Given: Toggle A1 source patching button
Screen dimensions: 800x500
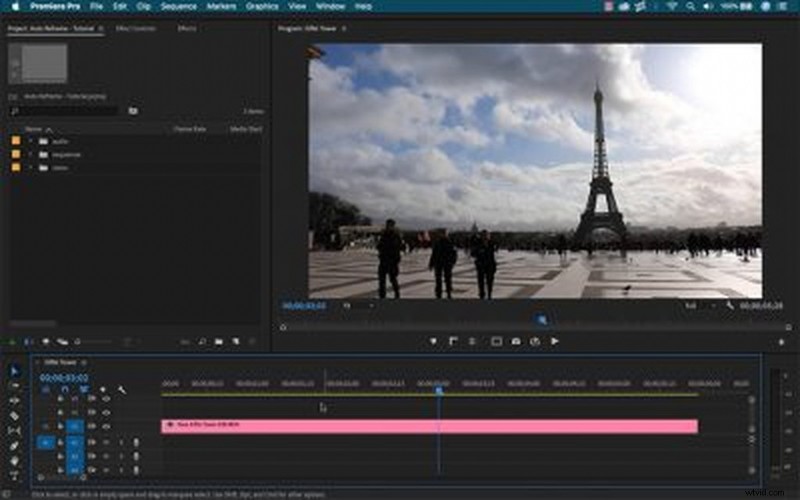Looking at the screenshot, I should (x=45, y=442).
